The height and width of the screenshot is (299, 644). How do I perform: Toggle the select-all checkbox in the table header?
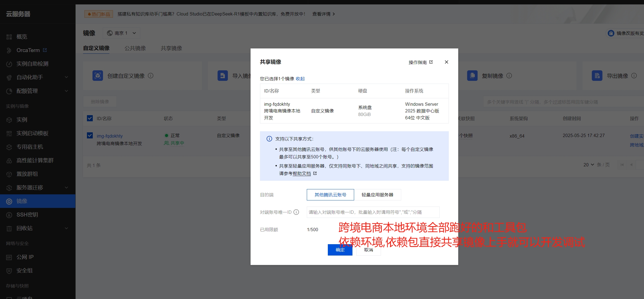click(90, 118)
